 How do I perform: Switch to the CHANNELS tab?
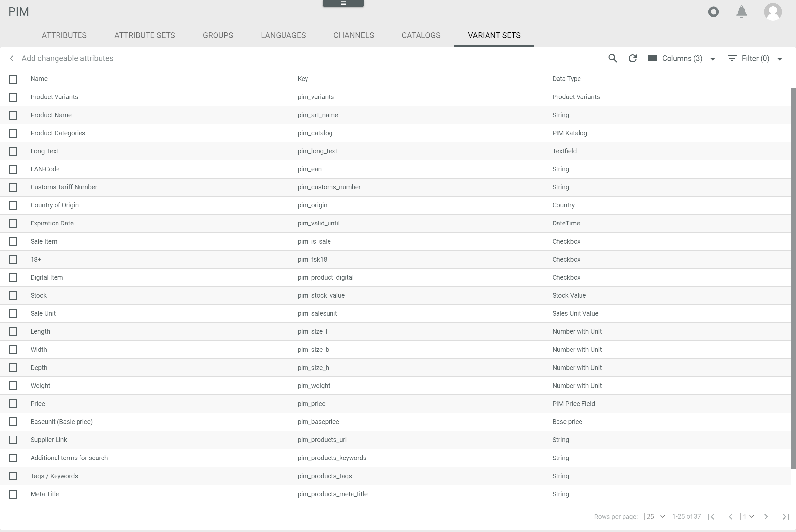353,35
